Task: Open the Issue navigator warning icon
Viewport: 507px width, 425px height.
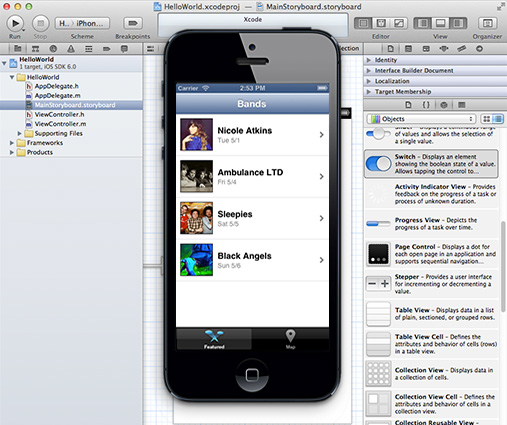Action: pos(71,49)
